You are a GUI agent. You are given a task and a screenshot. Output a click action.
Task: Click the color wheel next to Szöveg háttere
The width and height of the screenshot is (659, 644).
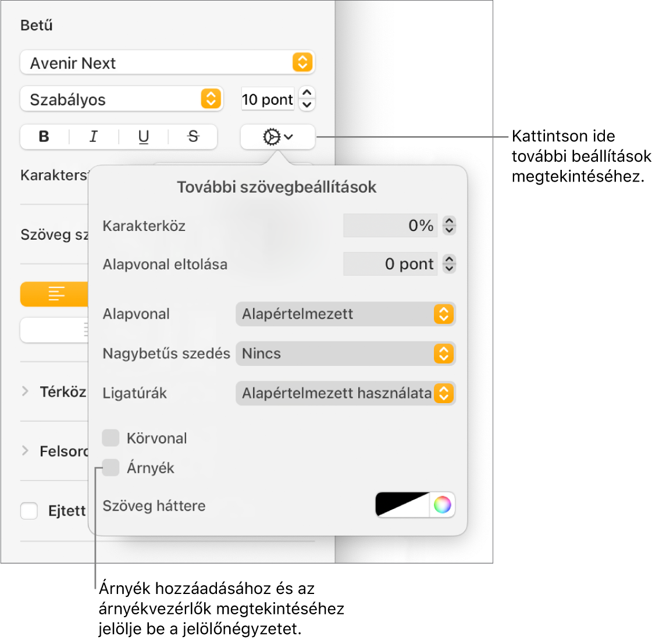442,504
